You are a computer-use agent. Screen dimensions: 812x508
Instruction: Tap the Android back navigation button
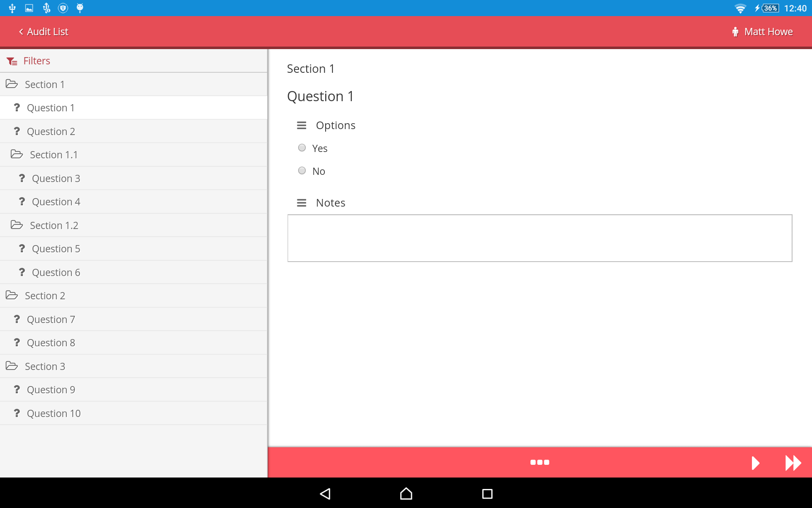(325, 494)
